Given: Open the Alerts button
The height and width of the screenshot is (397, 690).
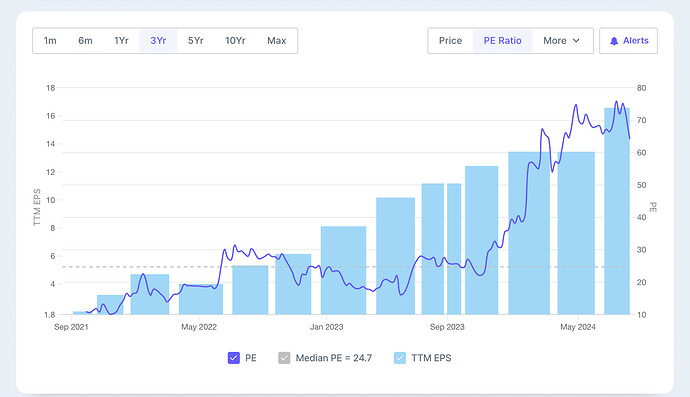Looking at the screenshot, I should 628,40.
